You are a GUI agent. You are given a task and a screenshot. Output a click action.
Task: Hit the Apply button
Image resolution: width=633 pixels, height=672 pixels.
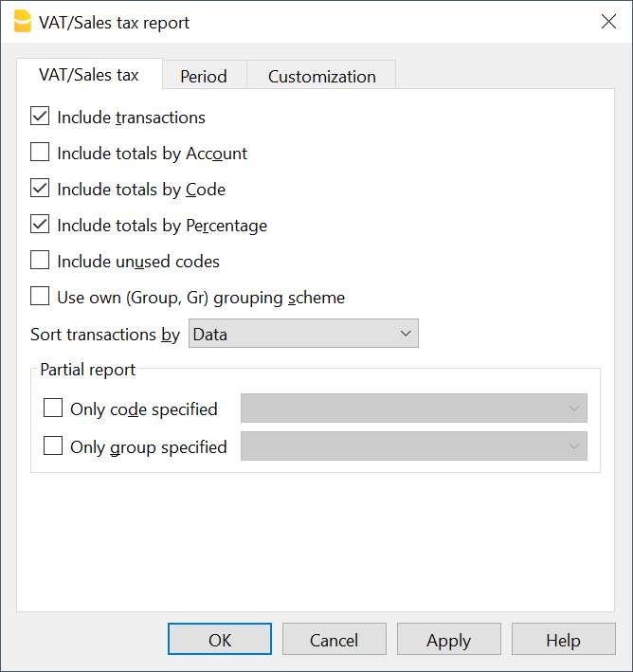(x=448, y=640)
